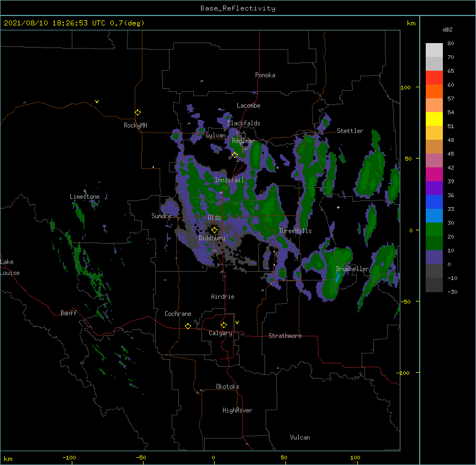The image size is (476, 465).
Task: Click the 0.7(deg) elevation angle text
Action: (x=127, y=23)
